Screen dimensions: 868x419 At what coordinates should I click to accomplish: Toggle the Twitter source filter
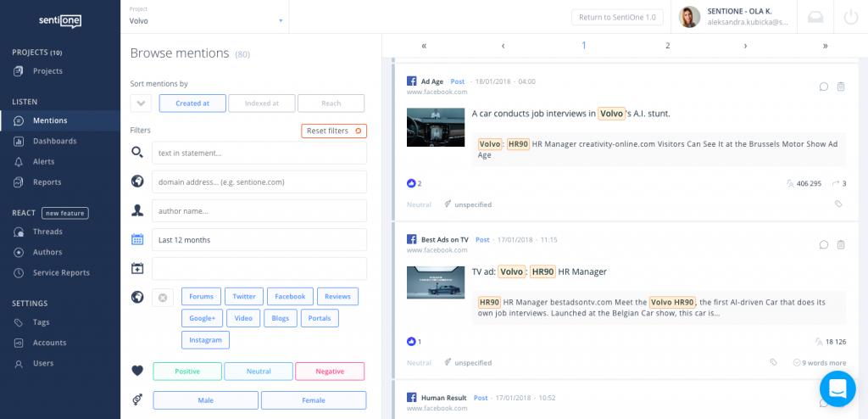244,297
